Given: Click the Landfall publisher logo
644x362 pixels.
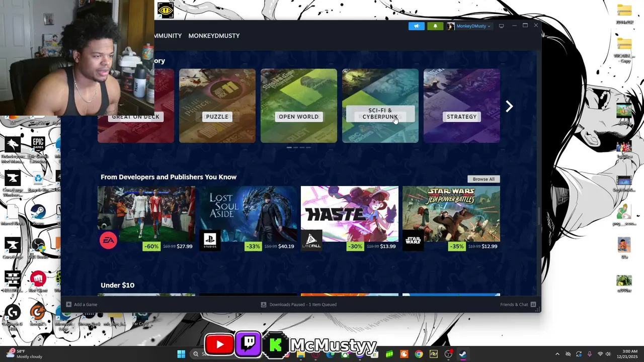Looking at the screenshot, I should [311, 240].
